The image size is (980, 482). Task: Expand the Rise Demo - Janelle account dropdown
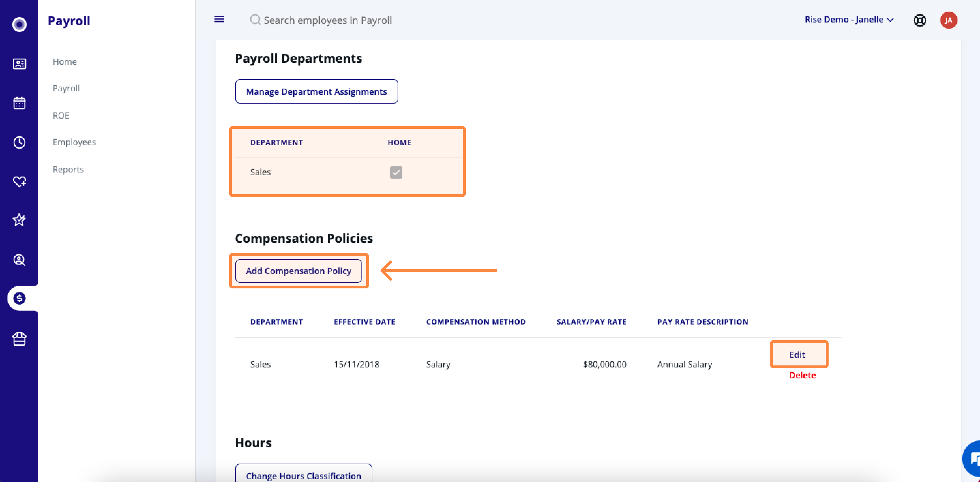[849, 19]
